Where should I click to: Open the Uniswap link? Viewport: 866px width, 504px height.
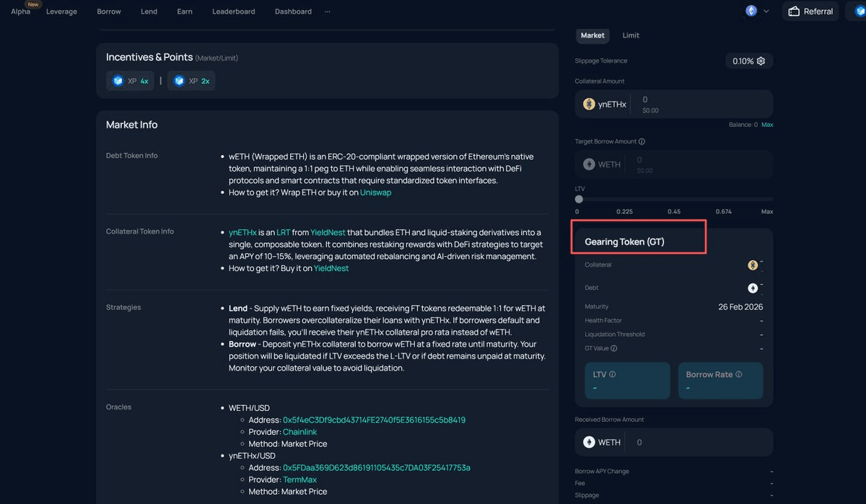375,193
